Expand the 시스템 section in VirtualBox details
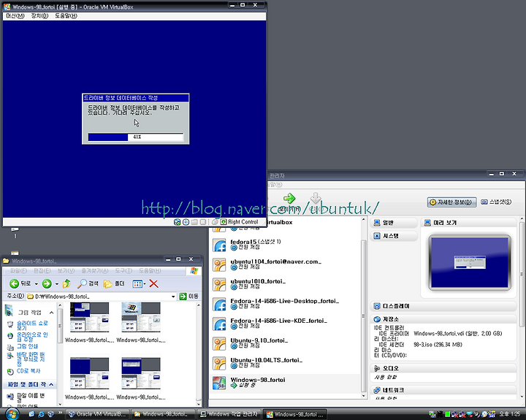This screenshot has width=526, height=420. point(394,236)
